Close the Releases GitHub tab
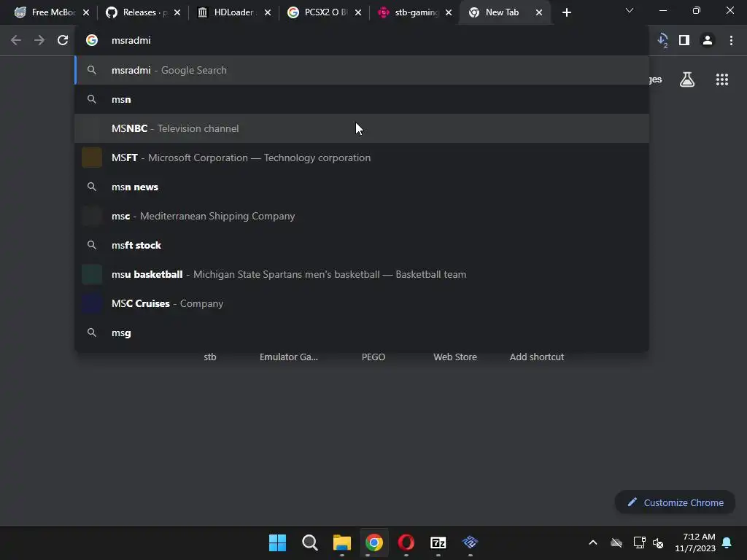Image resolution: width=747 pixels, height=560 pixels. [x=177, y=12]
